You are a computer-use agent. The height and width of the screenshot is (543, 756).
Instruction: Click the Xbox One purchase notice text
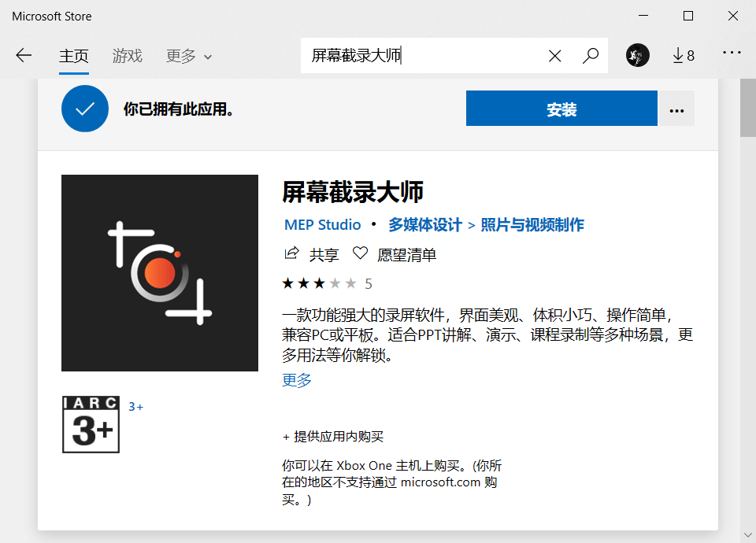391,482
